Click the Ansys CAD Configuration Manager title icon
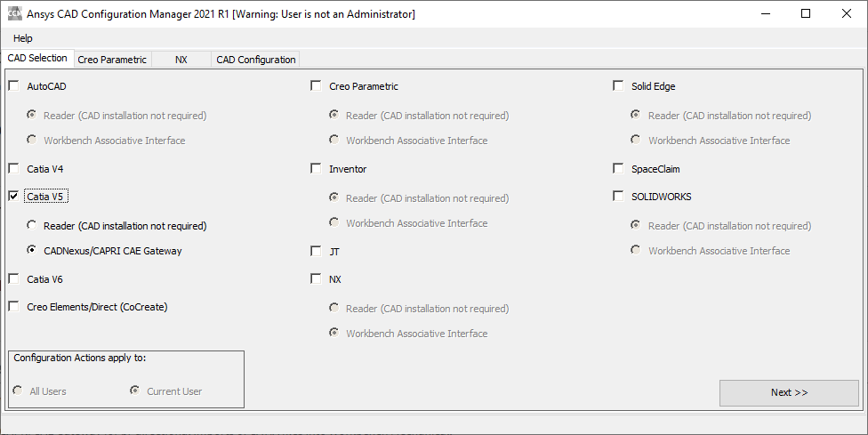 [15, 13]
